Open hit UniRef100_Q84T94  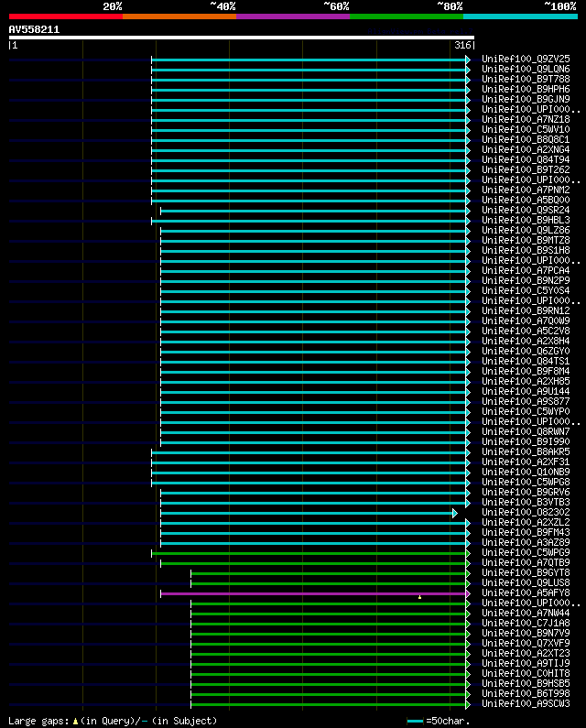pyautogui.click(x=526, y=159)
